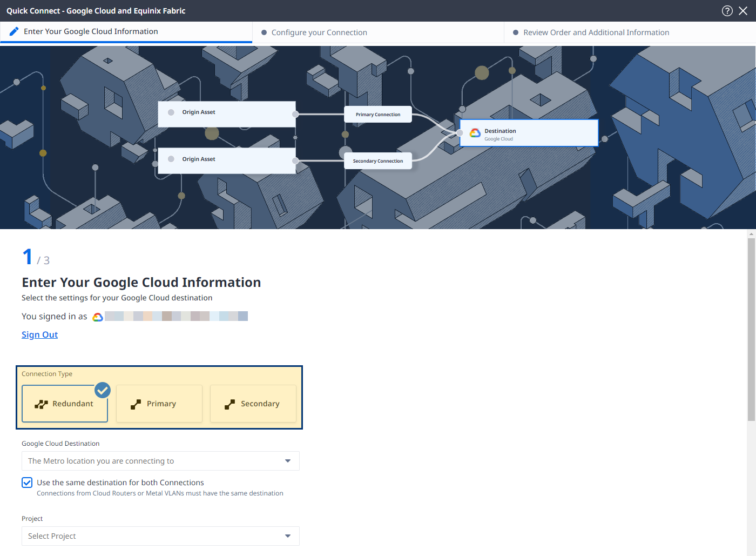The width and height of the screenshot is (756, 556).
Task: Click the Destination Google Cloud box in the diagram
Action: [x=529, y=133]
